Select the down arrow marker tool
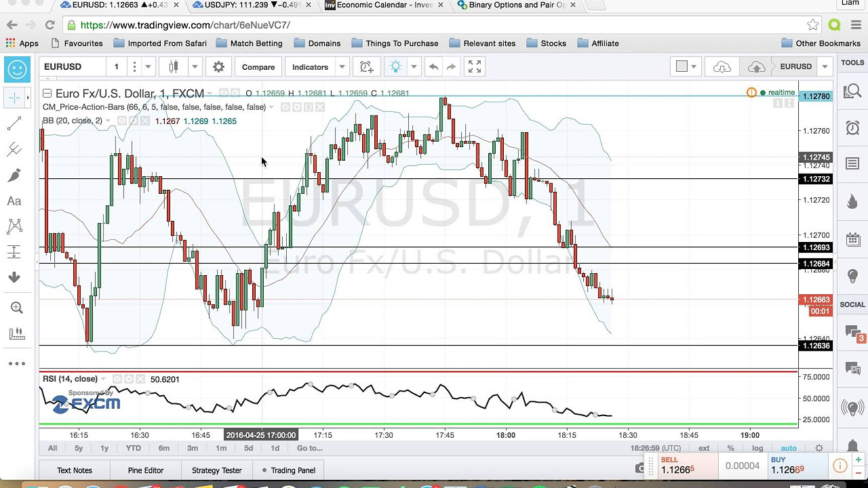Screen dimensions: 868x488 pos(14,277)
